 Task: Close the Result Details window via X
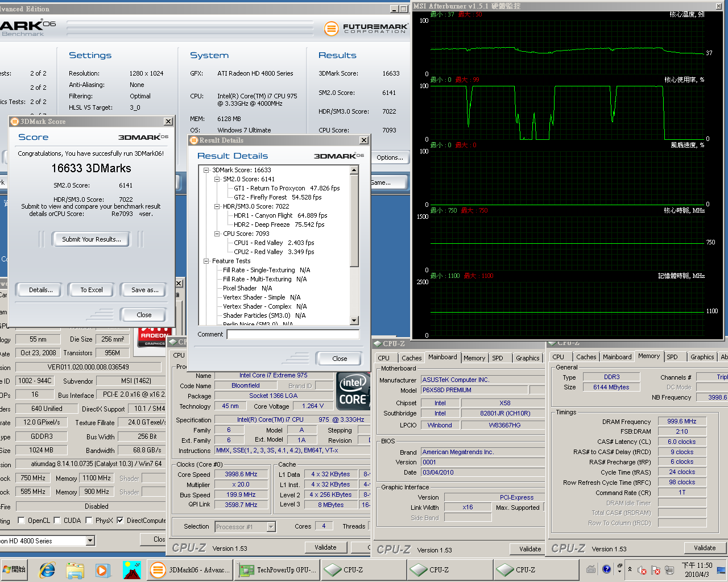tap(364, 140)
